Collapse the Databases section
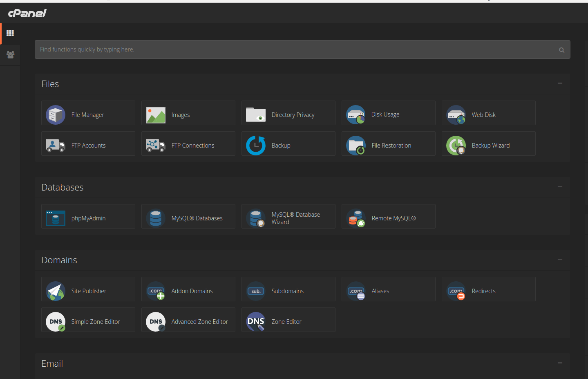 pos(560,187)
